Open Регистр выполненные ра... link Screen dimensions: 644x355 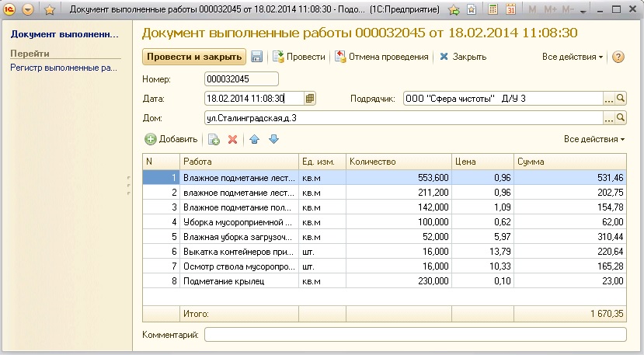tap(64, 68)
